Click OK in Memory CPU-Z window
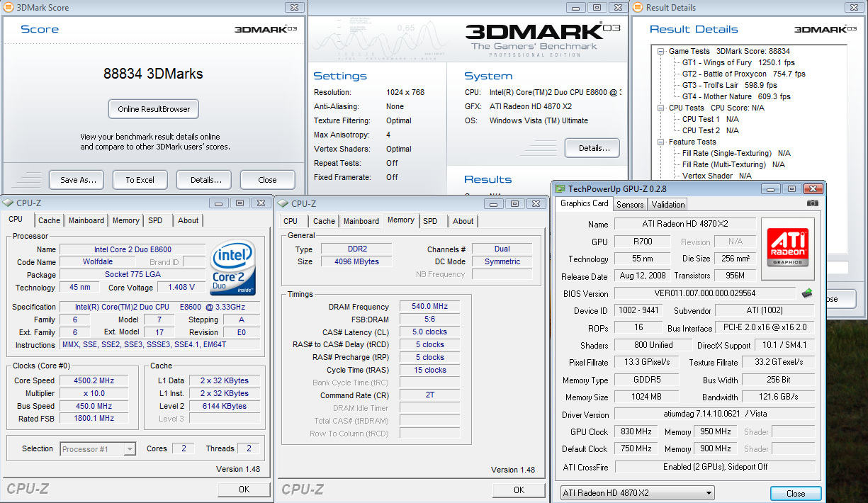The width and height of the screenshot is (868, 503). point(519,490)
